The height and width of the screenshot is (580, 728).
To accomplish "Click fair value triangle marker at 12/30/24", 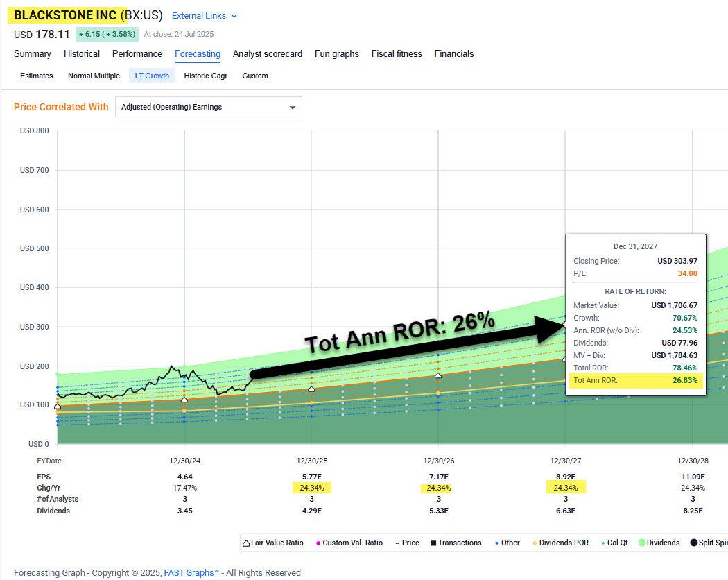I will [184, 400].
